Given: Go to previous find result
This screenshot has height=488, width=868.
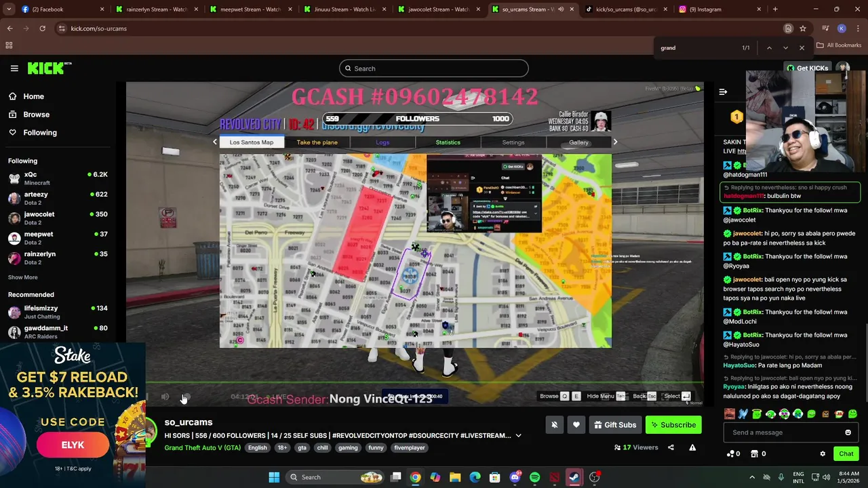Looking at the screenshot, I should point(769,48).
